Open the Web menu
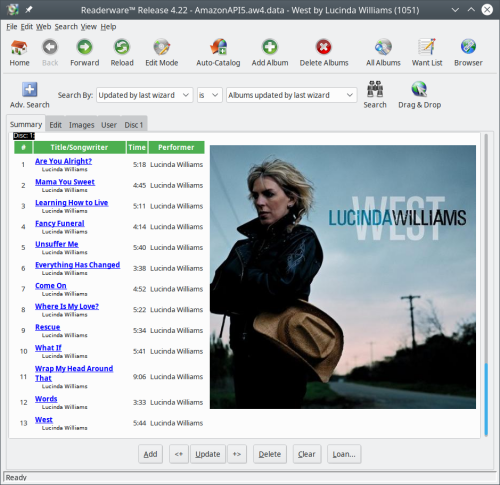This screenshot has height=485, width=500. 43,27
